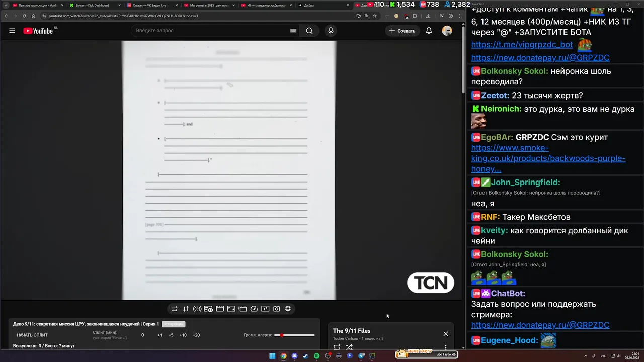The image size is (644, 362).
Task: Click the frame resize toolbar icon
Action: coord(231,309)
